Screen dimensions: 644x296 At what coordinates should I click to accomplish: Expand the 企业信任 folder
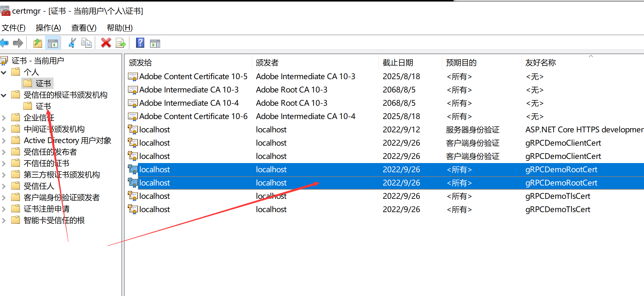click(4, 118)
